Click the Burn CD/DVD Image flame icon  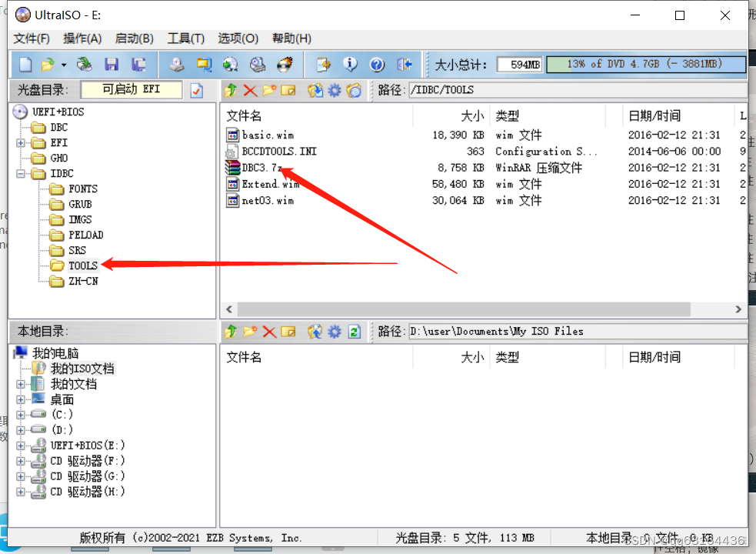point(285,64)
